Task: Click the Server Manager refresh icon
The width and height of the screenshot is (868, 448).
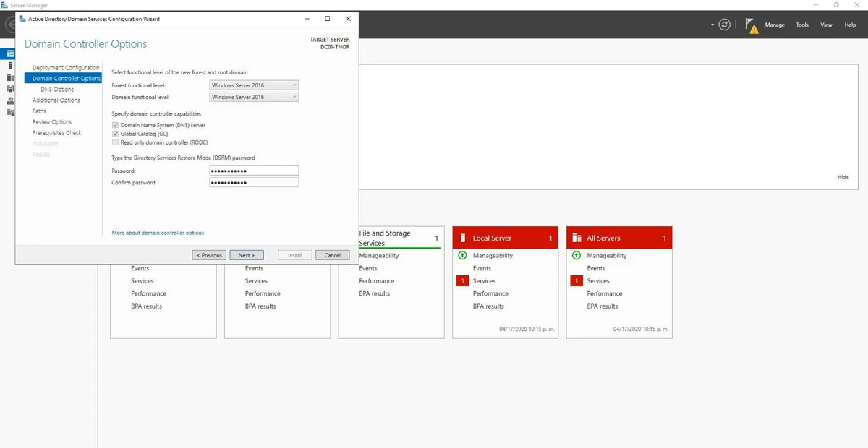Action: coord(725,25)
